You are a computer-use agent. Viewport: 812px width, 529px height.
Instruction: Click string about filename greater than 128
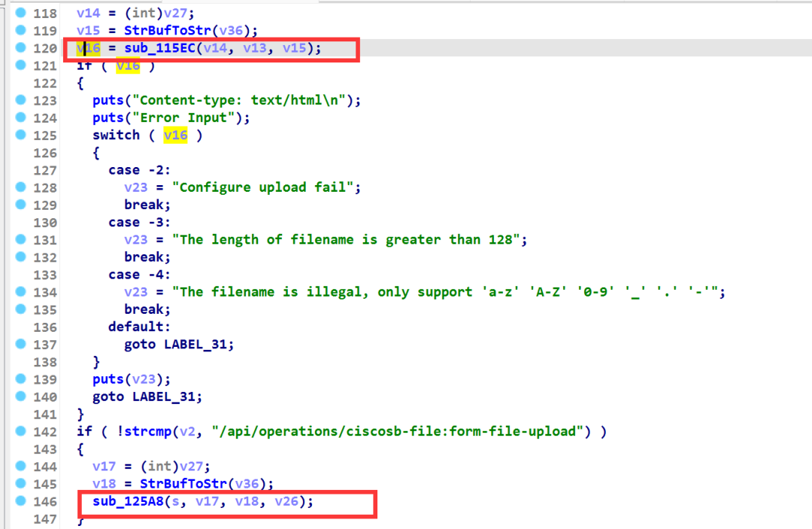[x=346, y=239]
